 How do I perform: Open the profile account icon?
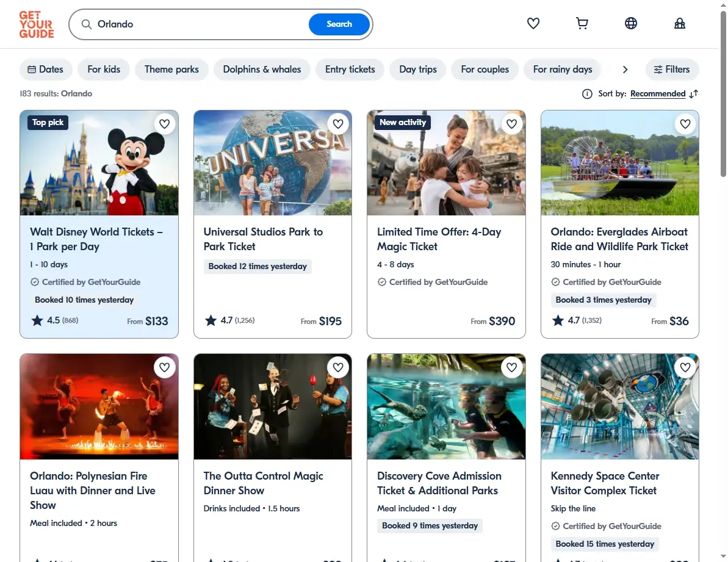coord(679,23)
